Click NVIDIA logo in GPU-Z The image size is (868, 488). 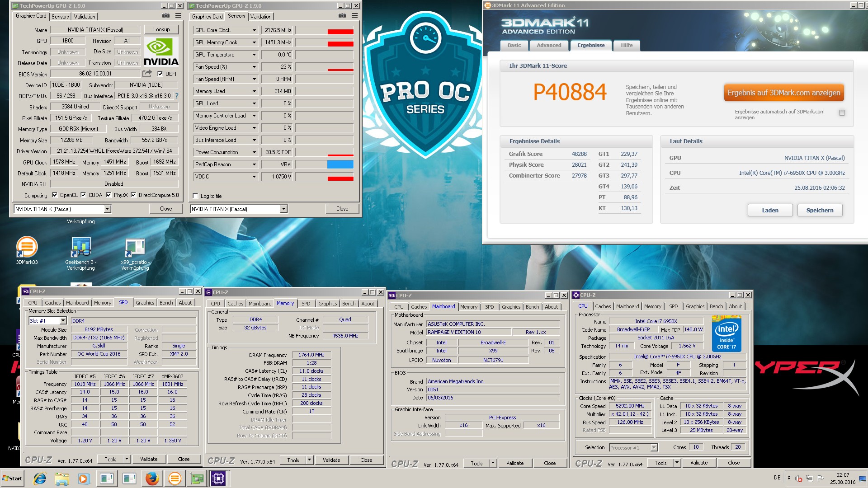[161, 52]
